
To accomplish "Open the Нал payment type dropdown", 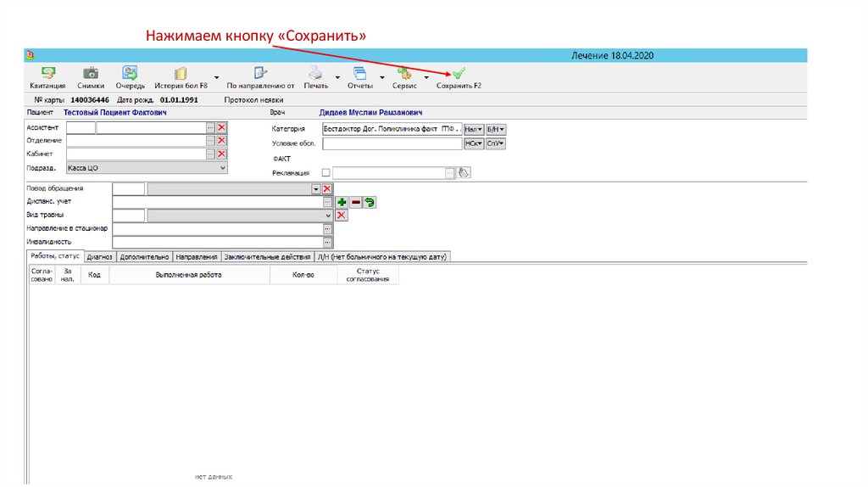I will [x=474, y=129].
